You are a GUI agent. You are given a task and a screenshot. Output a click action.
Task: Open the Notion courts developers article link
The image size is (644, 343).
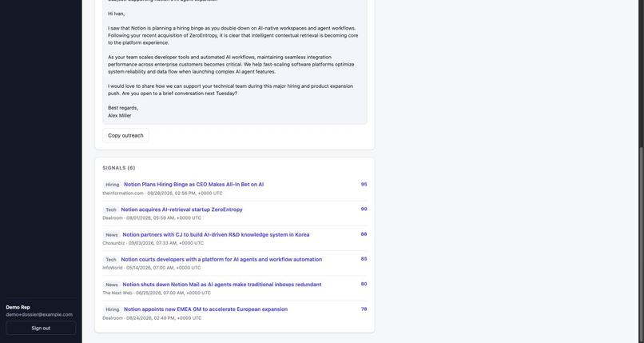221,259
